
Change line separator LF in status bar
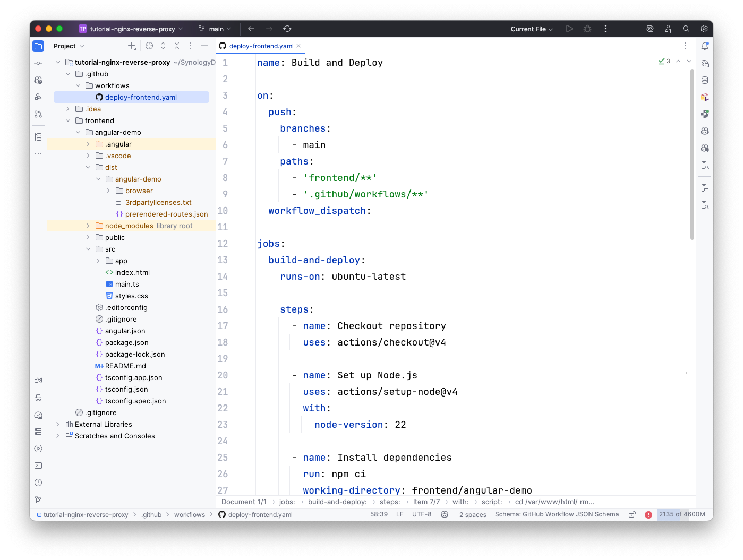click(400, 514)
